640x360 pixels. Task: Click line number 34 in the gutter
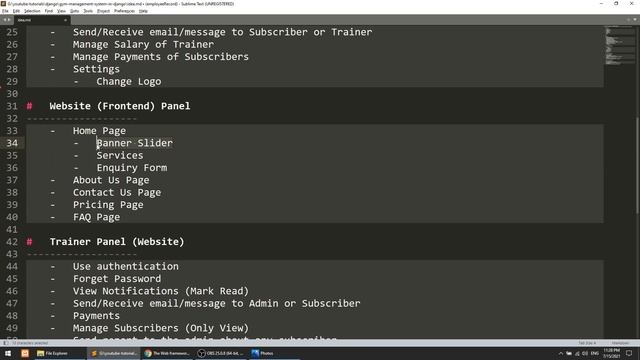[12, 143]
